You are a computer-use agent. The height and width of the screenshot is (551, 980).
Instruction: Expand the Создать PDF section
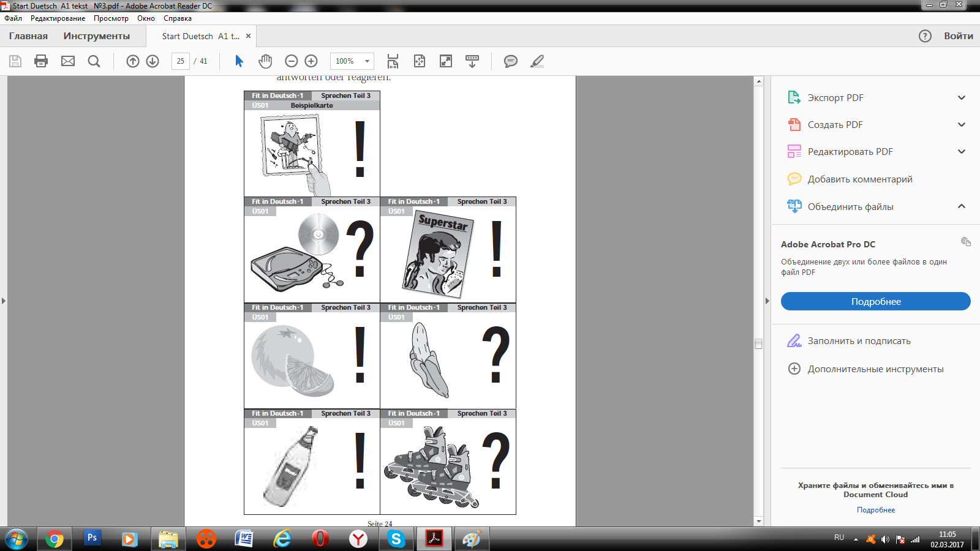(961, 125)
